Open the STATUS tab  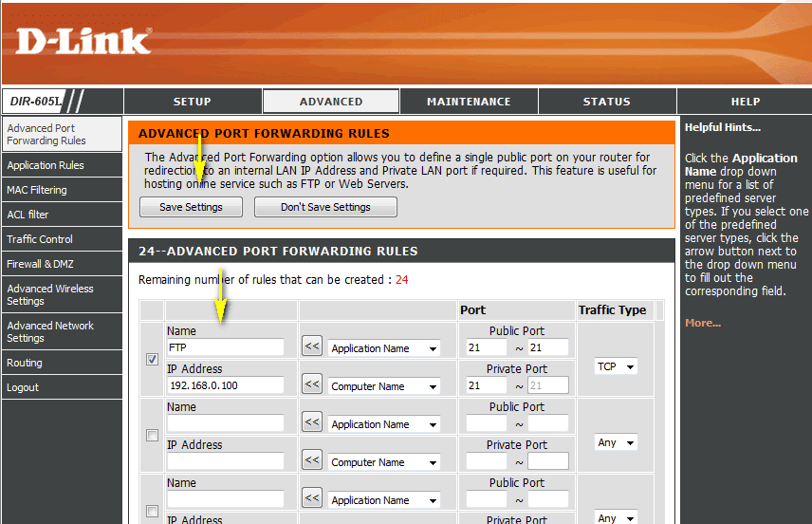coord(607,102)
